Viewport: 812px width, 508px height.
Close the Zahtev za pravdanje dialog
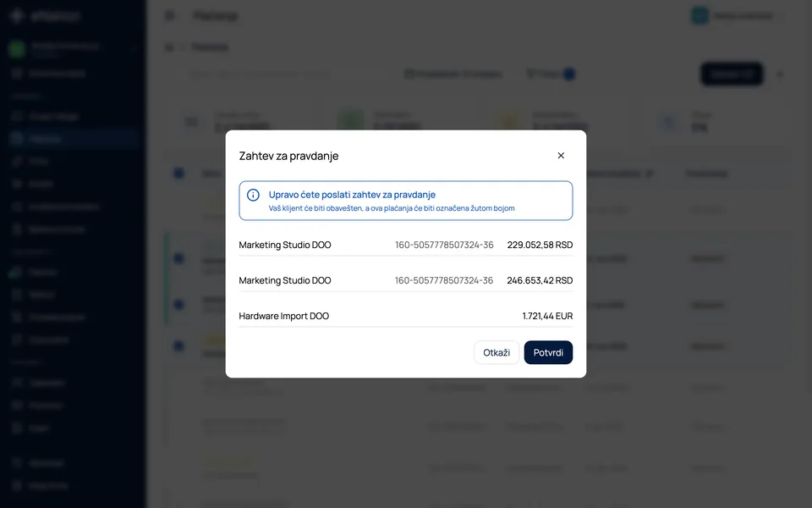click(560, 156)
